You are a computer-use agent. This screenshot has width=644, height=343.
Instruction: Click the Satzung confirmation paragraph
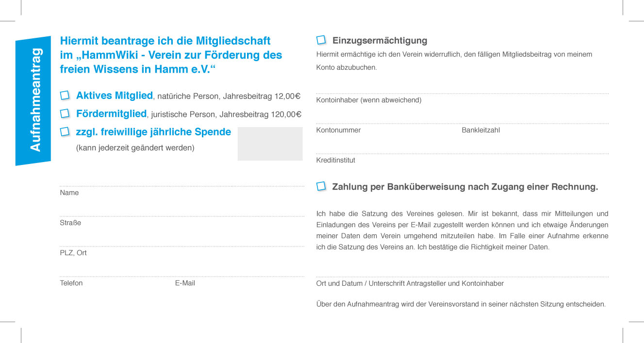pyautogui.click(x=462, y=230)
